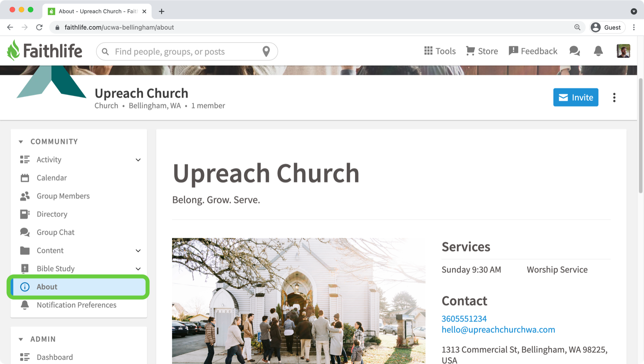Click the user profile avatar
The width and height of the screenshot is (644, 364).
(x=623, y=51)
